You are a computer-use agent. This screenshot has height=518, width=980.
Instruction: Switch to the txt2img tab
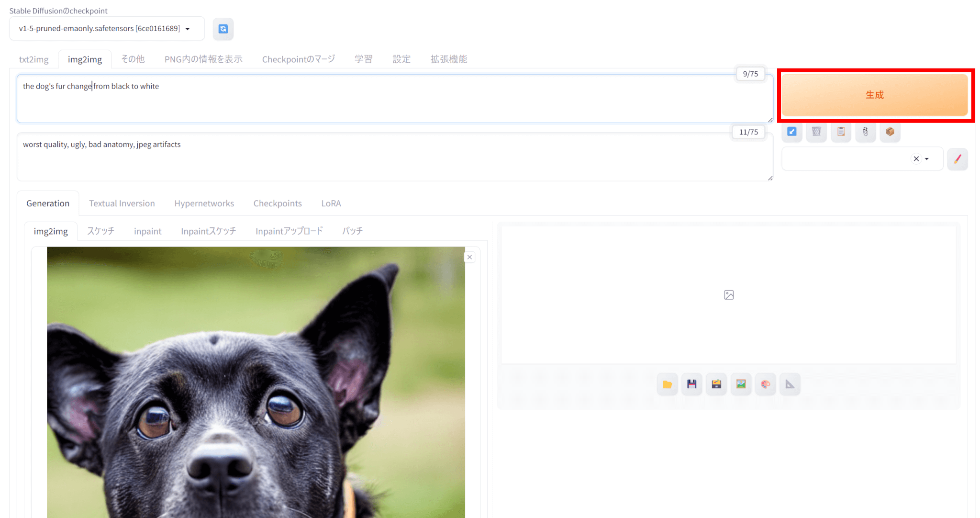pyautogui.click(x=33, y=59)
